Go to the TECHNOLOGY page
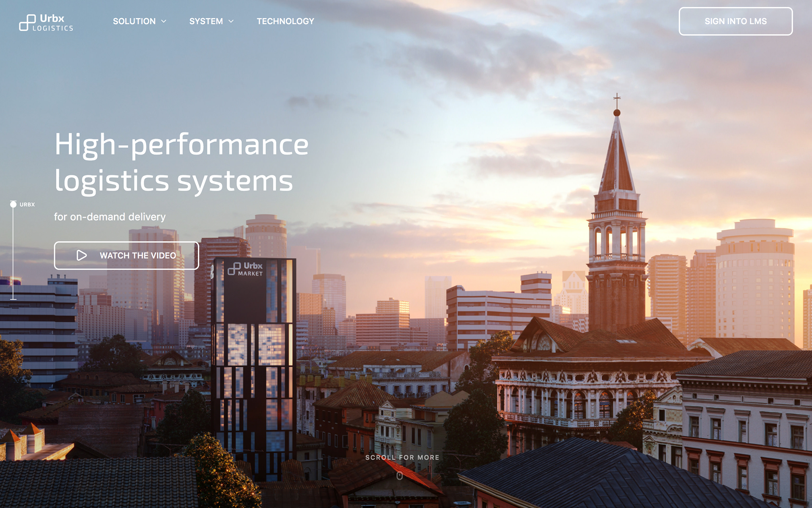This screenshot has height=508, width=812. (285, 21)
